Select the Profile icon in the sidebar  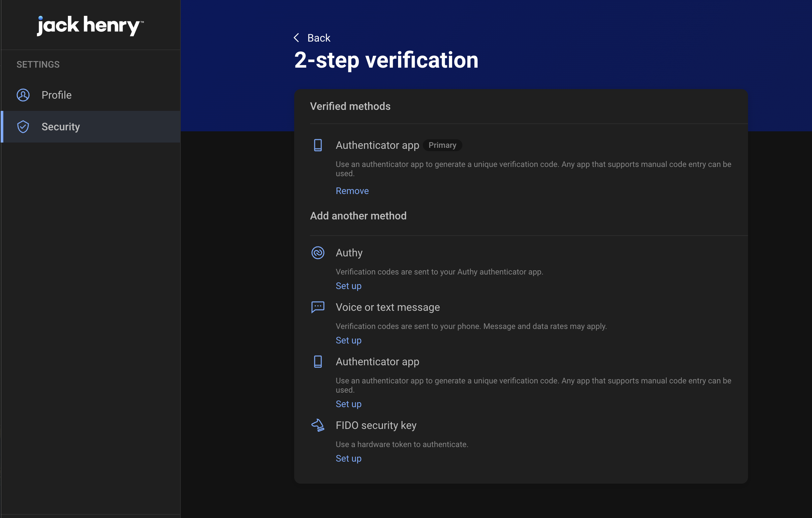[23, 95]
